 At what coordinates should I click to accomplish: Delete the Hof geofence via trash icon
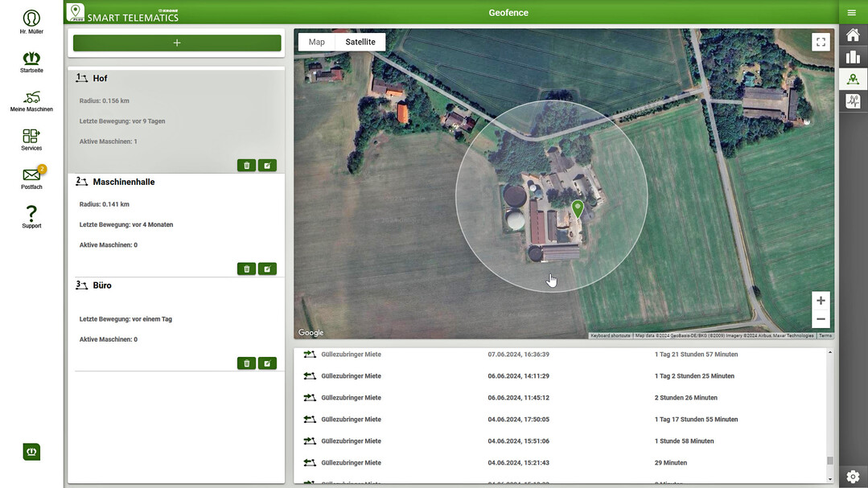coord(246,165)
